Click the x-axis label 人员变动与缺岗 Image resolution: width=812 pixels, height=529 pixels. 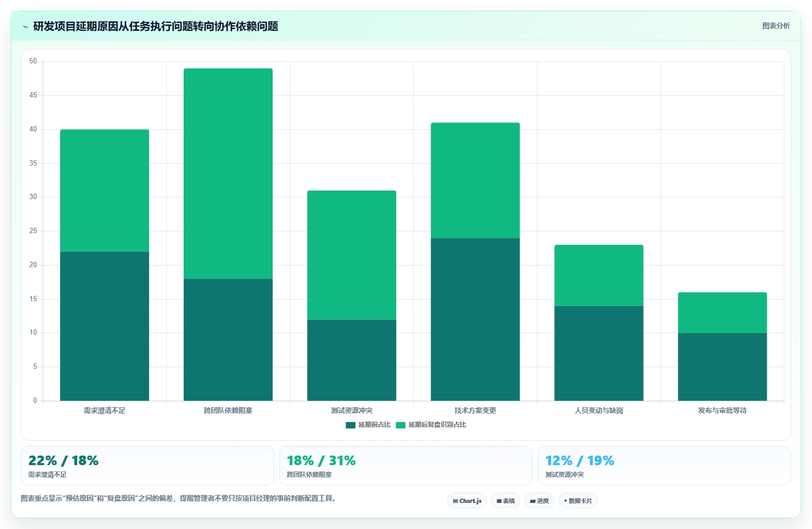598,410
